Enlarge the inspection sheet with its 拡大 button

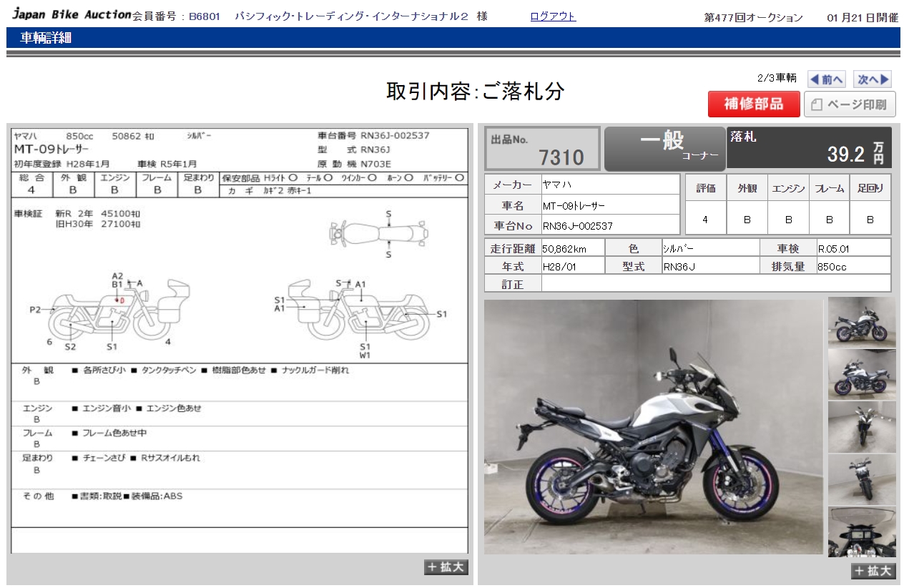coord(446,567)
